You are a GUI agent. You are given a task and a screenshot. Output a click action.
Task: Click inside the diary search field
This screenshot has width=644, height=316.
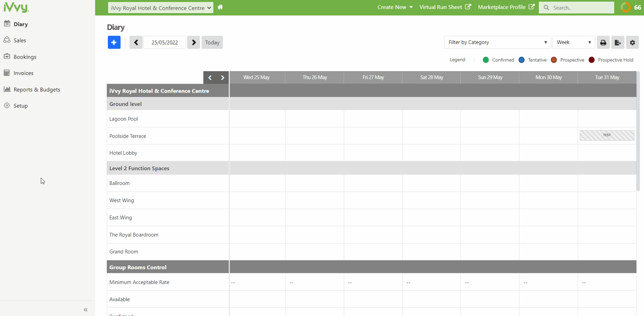point(580,7)
